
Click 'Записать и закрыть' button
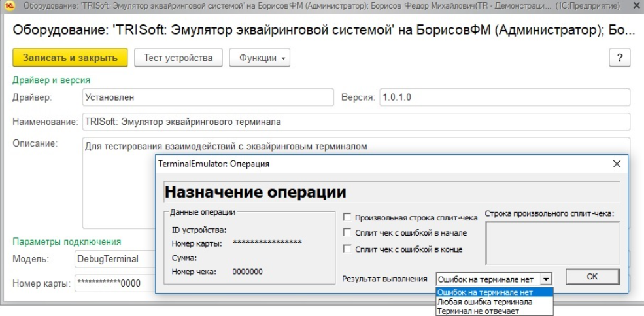(70, 58)
